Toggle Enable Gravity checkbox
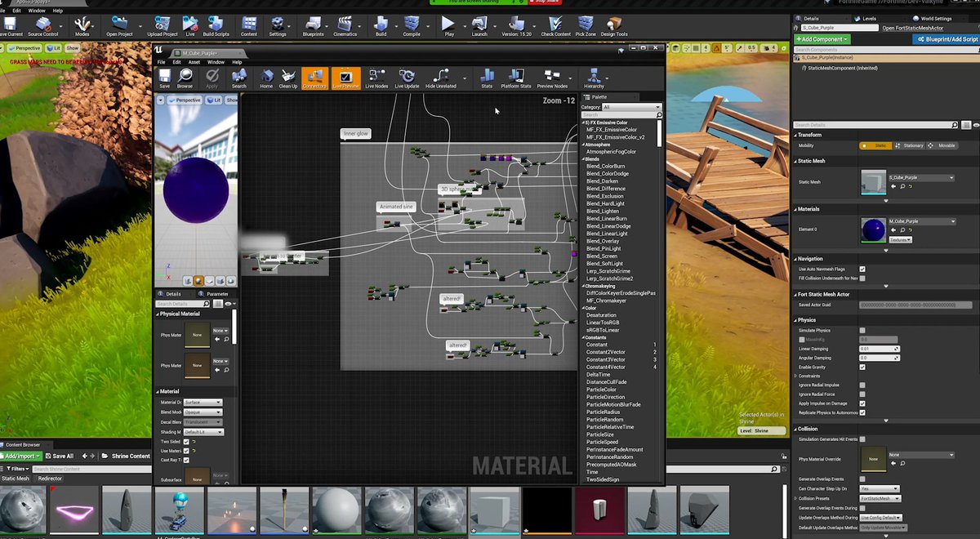This screenshot has width=980, height=539. point(862,367)
